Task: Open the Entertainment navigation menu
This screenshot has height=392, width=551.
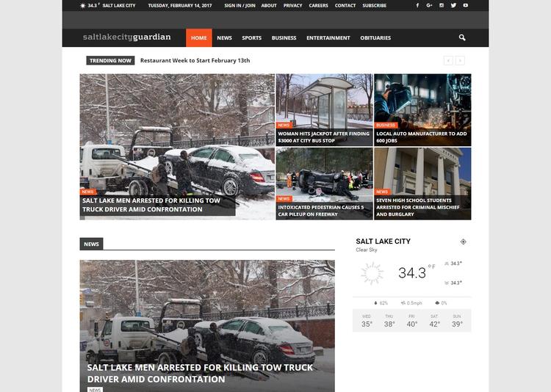Action: pyautogui.click(x=328, y=37)
